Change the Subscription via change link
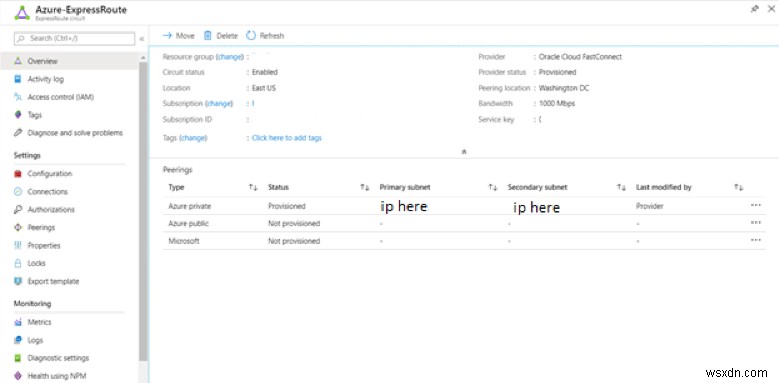The image size is (779, 383). (219, 104)
